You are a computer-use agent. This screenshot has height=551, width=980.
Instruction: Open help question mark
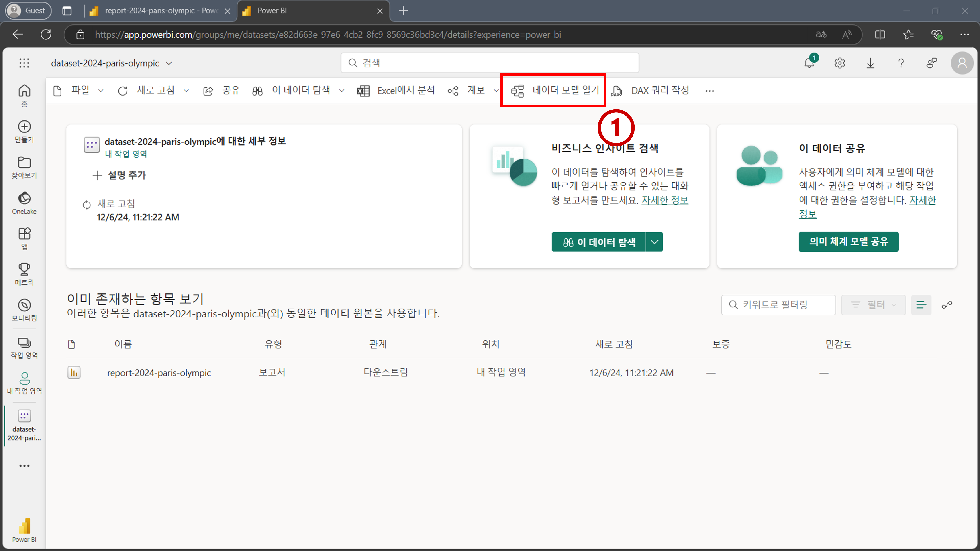pos(901,63)
